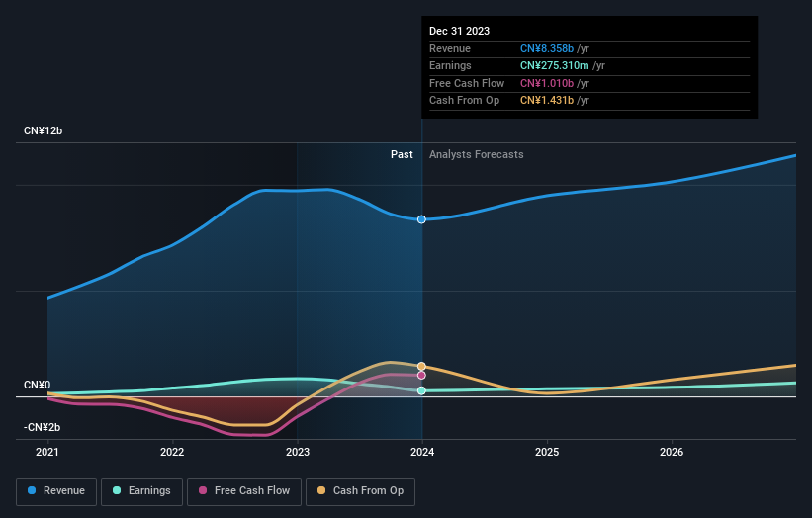Image resolution: width=812 pixels, height=518 pixels.
Task: Click the Earnings row label in tooltip
Action: [451, 65]
